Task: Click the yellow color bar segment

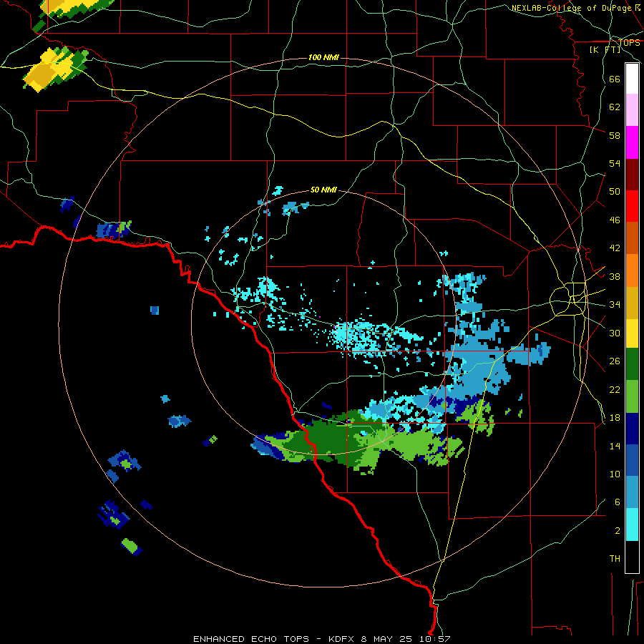Action: (x=632, y=333)
